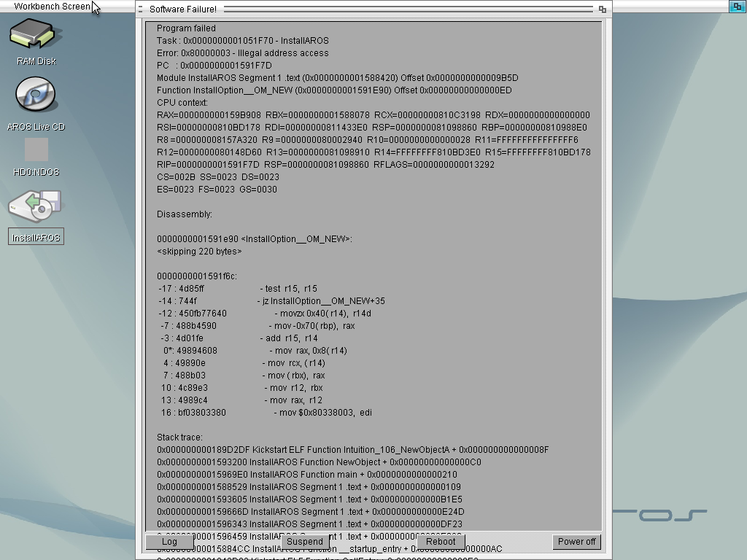Click the Software Failure! window title
This screenshot has width=747, height=560.
tap(183, 9)
